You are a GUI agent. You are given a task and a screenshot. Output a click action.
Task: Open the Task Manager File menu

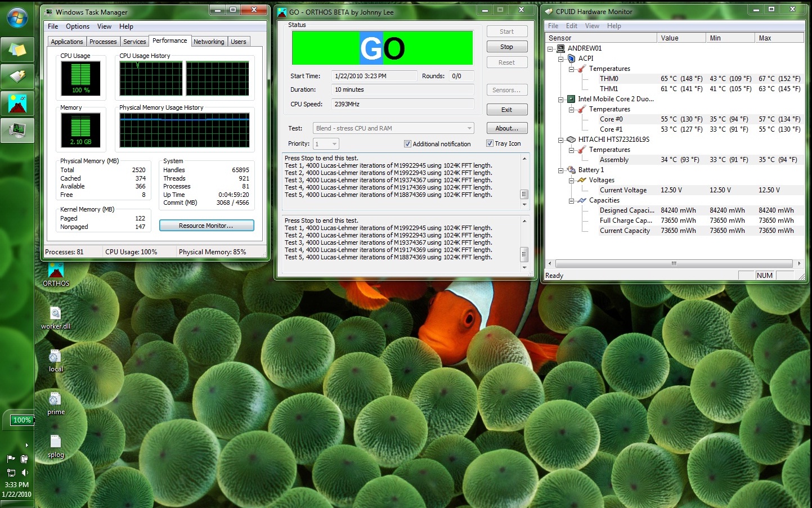[x=53, y=26]
